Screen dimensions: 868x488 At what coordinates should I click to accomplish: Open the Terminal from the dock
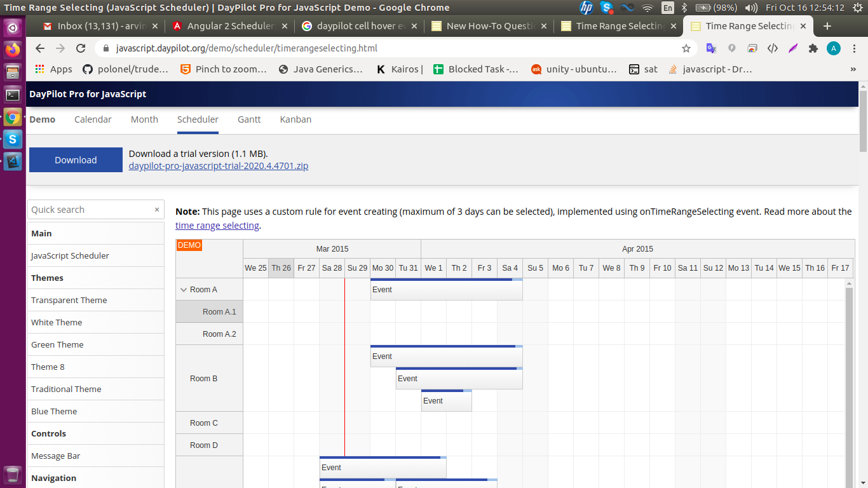pyautogui.click(x=13, y=95)
